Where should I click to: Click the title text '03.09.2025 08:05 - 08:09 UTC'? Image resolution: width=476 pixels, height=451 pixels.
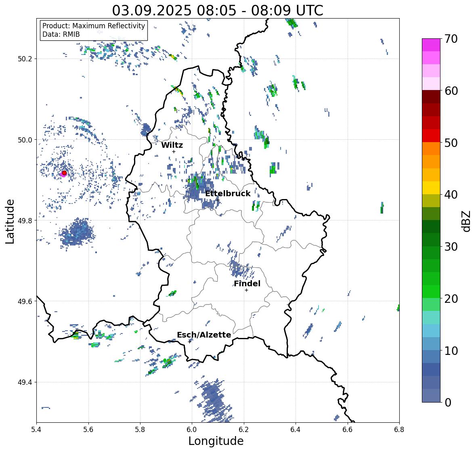coord(217,10)
